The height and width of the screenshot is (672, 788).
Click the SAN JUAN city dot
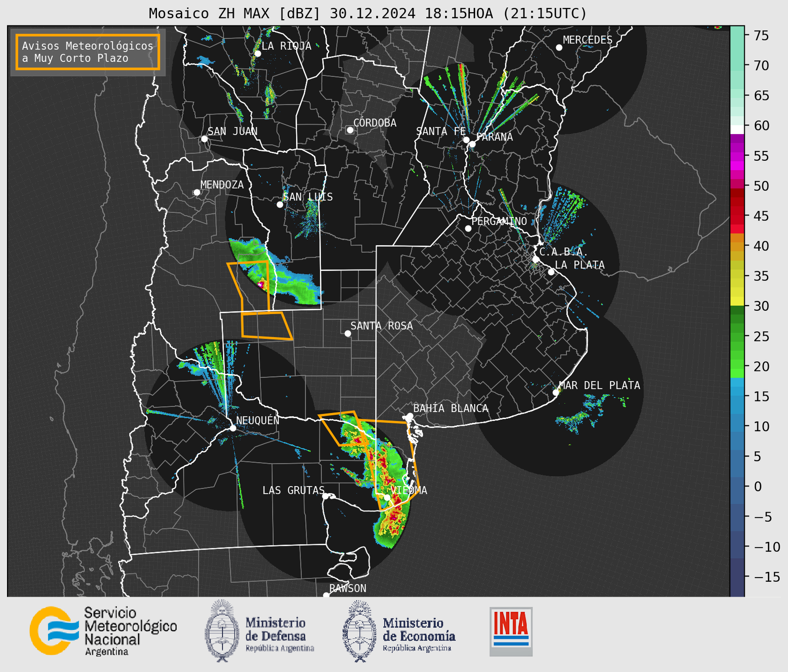[204, 139]
